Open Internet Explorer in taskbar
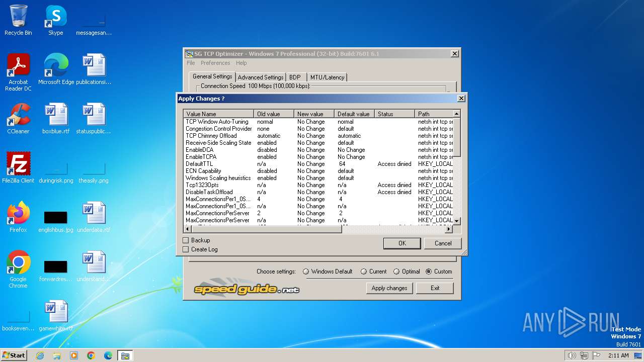This screenshot has width=644, height=362. tap(40, 355)
